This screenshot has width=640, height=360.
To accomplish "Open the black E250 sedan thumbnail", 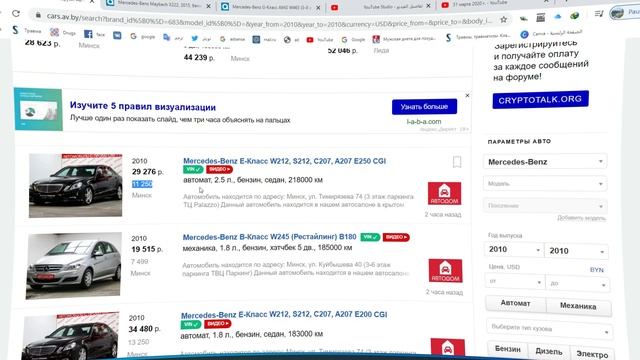I will [x=76, y=185].
